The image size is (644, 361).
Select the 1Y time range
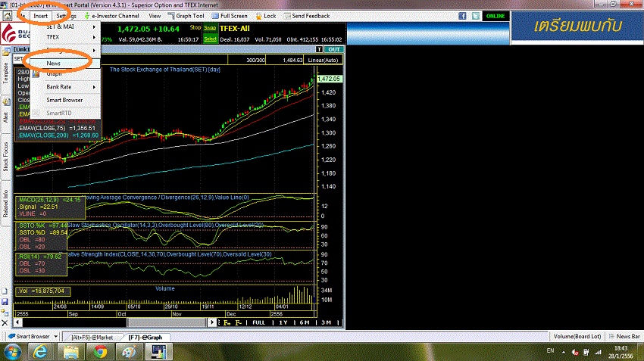pyautogui.click(x=283, y=323)
